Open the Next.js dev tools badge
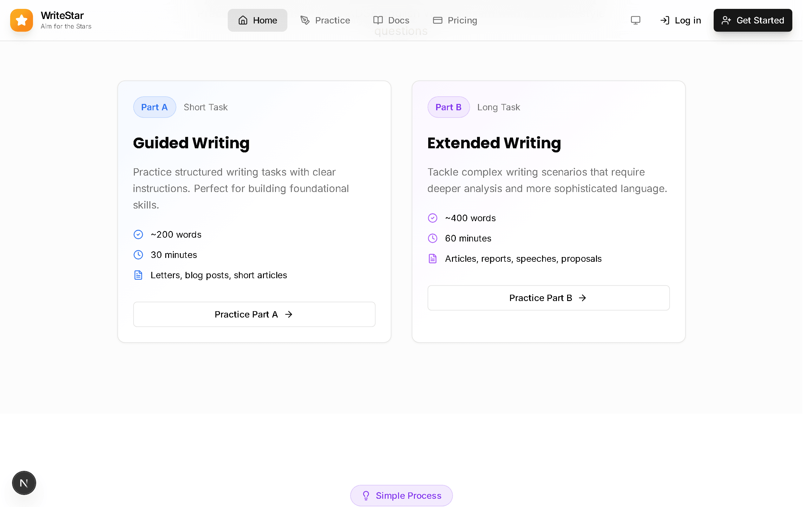 [24, 483]
